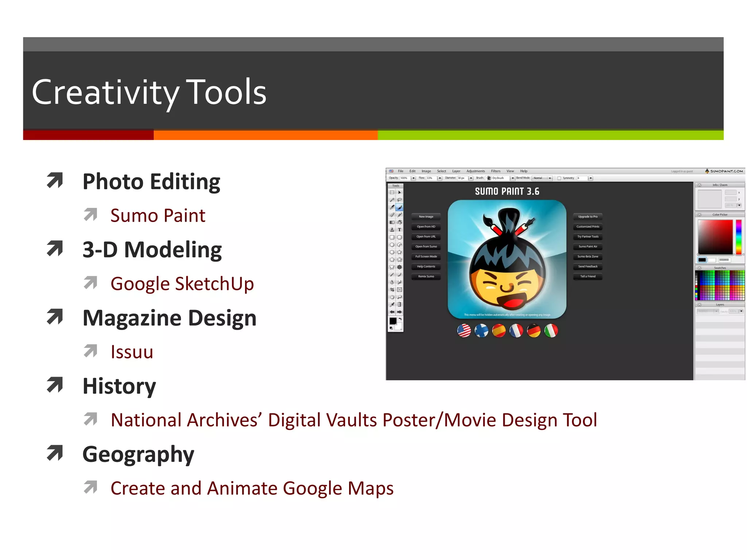The height and width of the screenshot is (560, 747).
Task: Select the Eyedropper tool
Action: pos(392,304)
